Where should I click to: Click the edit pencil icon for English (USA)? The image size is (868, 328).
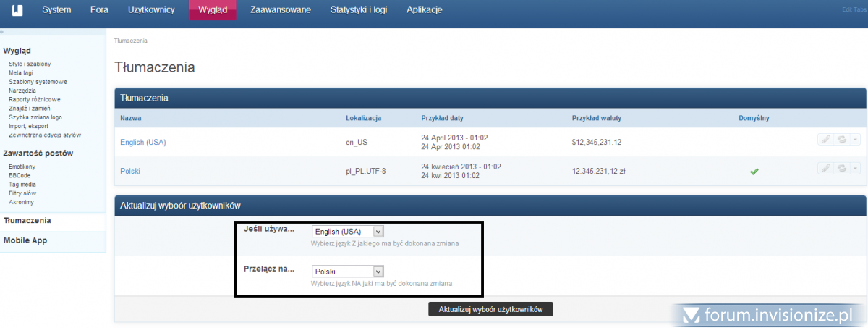coord(825,140)
